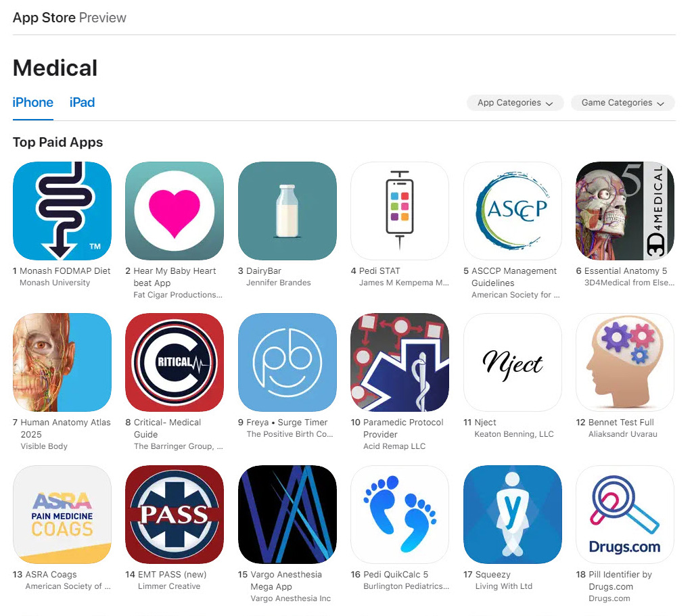Open the Human Anatomy Atlas 2025 title link

coord(66,428)
